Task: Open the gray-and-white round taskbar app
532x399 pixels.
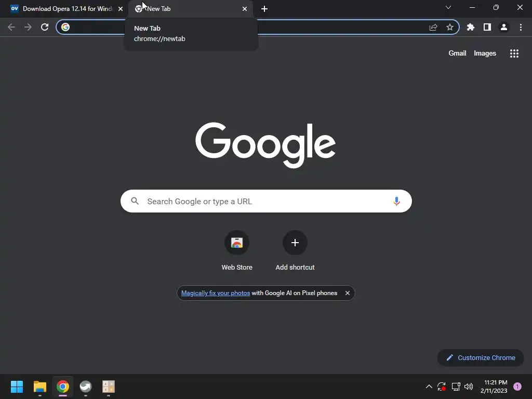Action: pos(86,387)
